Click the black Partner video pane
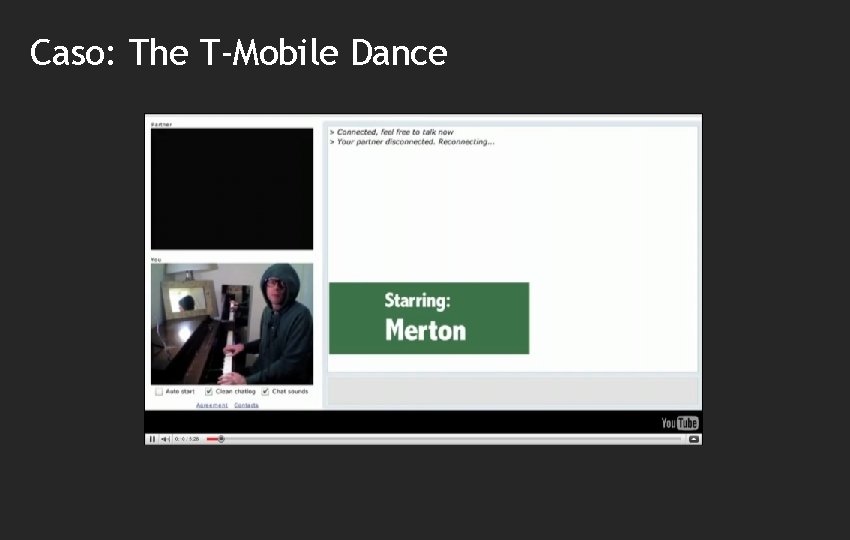This screenshot has height=540, width=850. click(x=232, y=189)
